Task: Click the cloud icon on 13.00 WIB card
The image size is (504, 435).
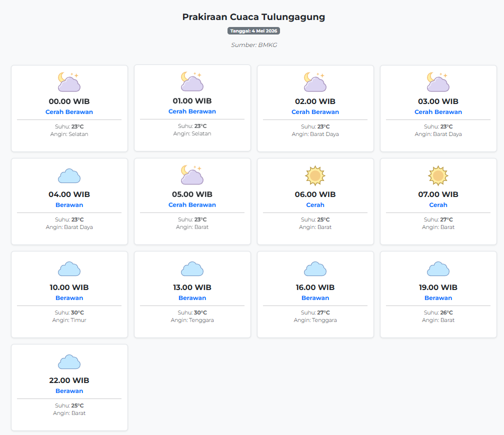Action: coord(192,269)
